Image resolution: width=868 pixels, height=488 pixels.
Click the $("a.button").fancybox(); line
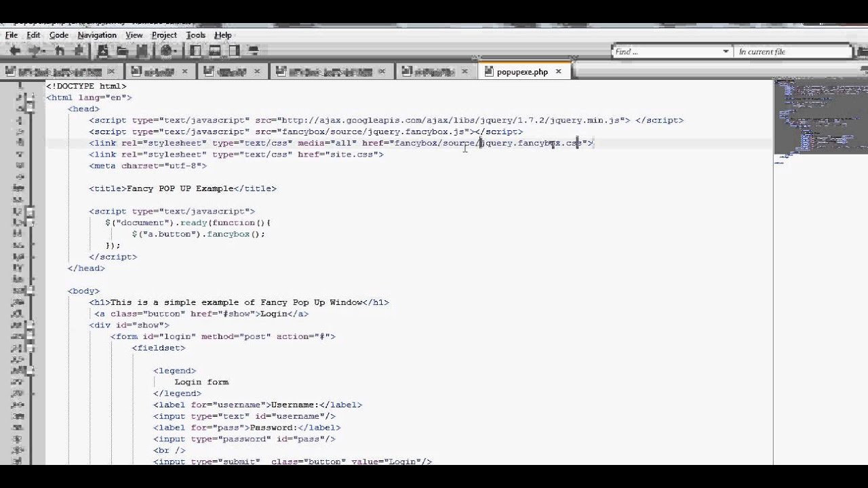[198, 234]
